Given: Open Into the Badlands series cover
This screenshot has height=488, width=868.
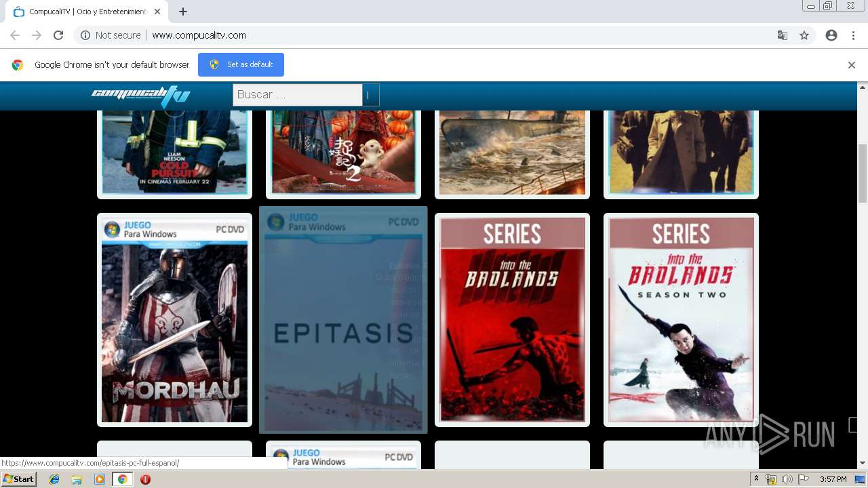Looking at the screenshot, I should click(x=512, y=320).
